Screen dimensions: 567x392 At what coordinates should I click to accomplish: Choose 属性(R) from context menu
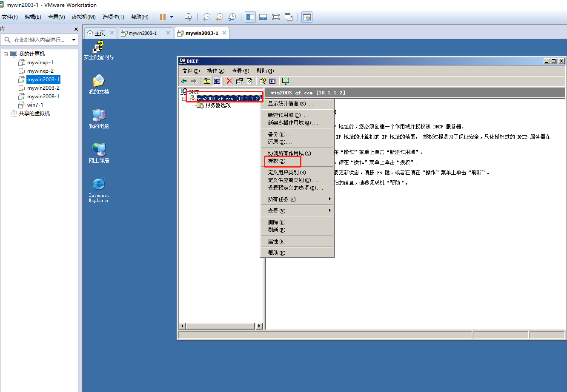[297, 241]
